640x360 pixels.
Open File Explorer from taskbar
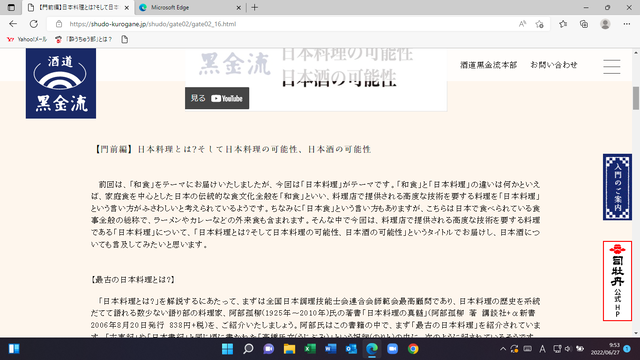click(x=289, y=349)
